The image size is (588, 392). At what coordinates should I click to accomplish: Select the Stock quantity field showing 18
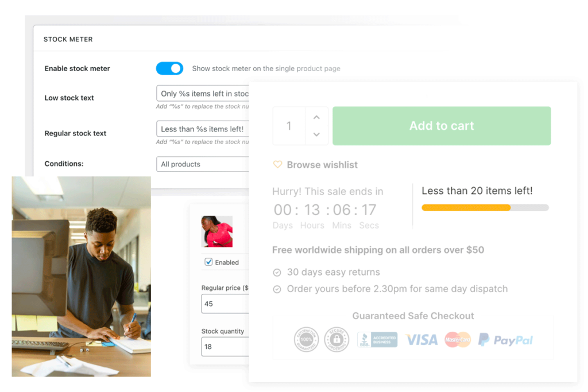pyautogui.click(x=223, y=347)
